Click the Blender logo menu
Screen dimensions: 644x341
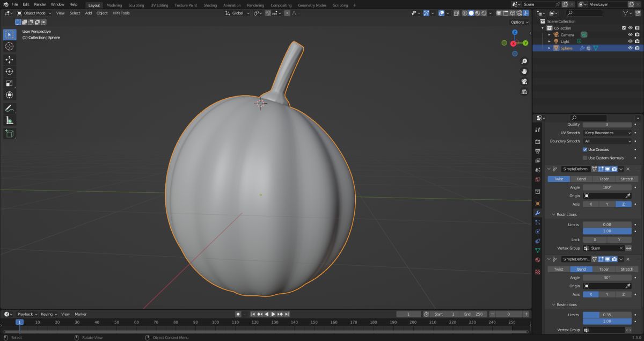[5, 4]
